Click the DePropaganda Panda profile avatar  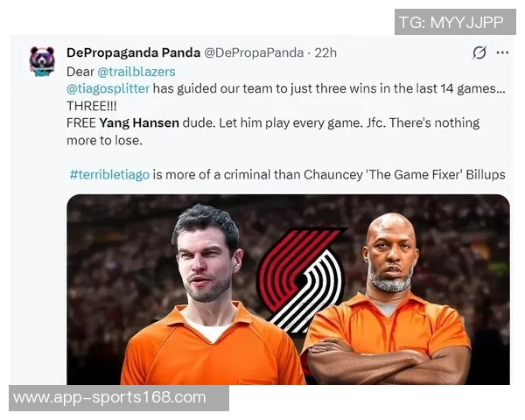[x=42, y=61]
